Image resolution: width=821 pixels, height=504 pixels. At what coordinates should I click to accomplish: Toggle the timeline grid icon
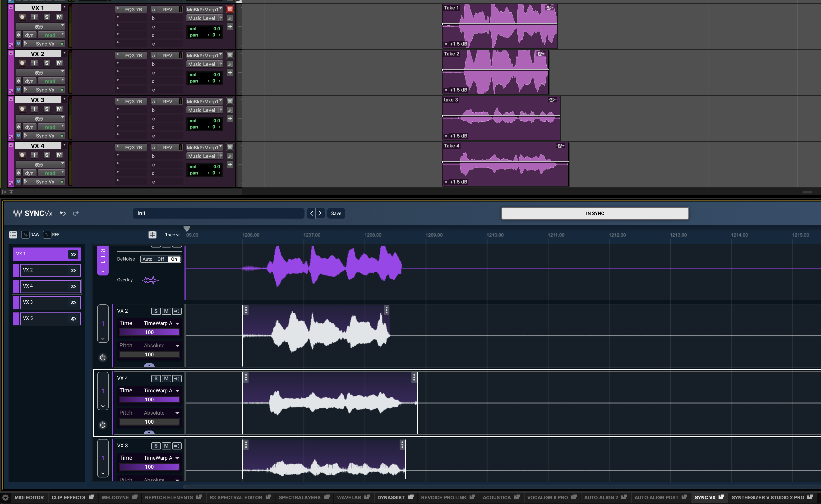(152, 235)
